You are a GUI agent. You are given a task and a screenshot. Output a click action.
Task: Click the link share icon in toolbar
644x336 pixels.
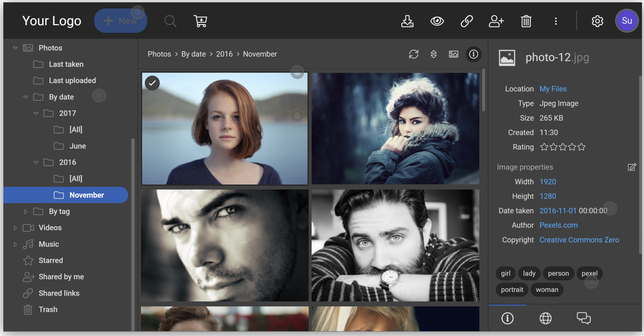click(x=466, y=21)
